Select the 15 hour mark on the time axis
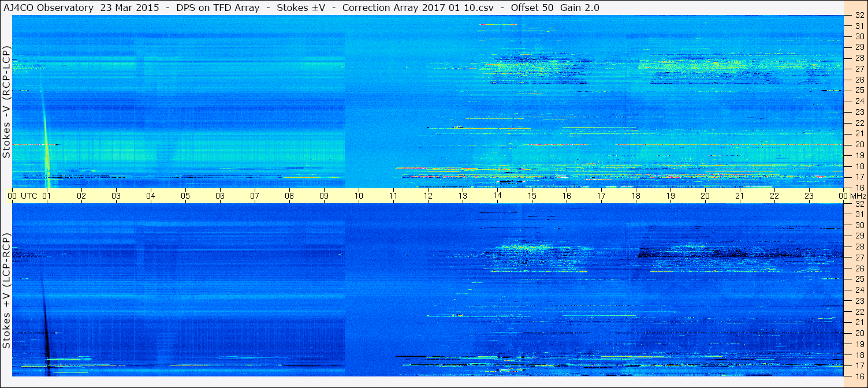Viewport: 868px width, 388px height. click(x=532, y=196)
